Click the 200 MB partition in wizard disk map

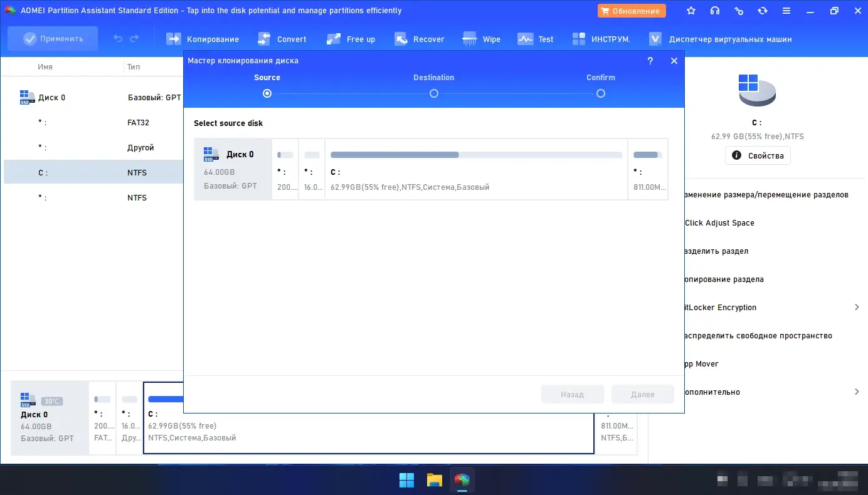coord(285,169)
